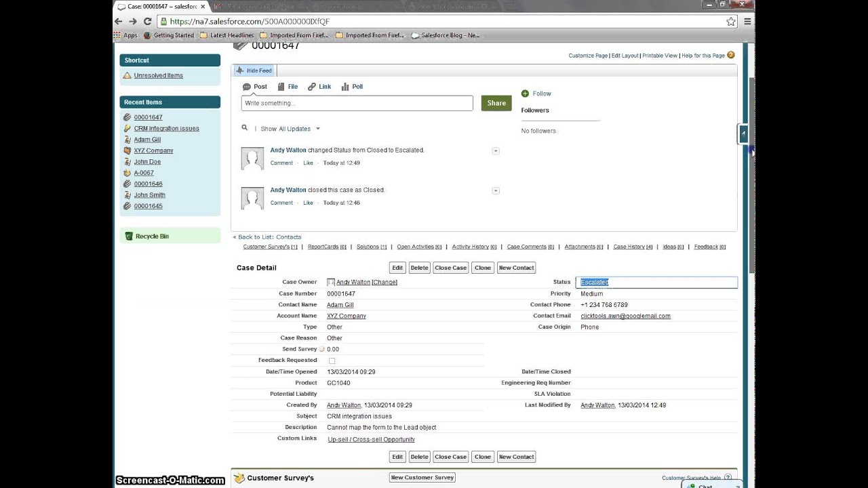The width and height of the screenshot is (868, 488).
Task: Click the top Close Case button
Action: (451, 268)
